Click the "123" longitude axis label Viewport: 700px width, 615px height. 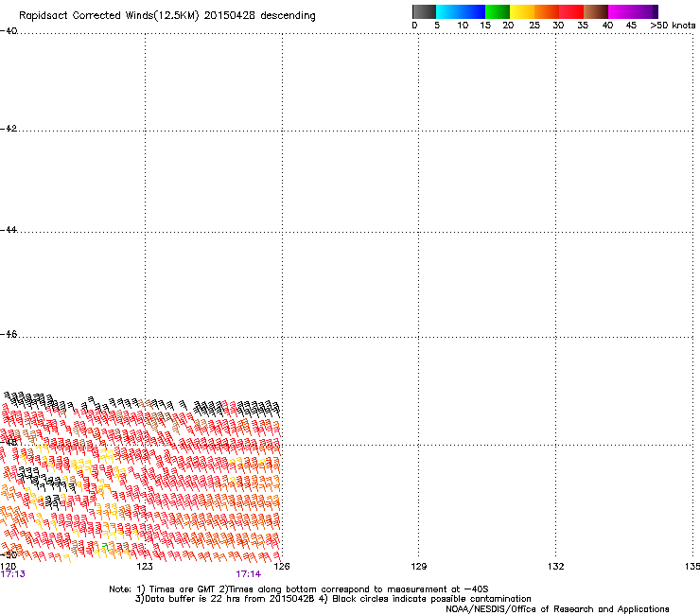(x=145, y=567)
